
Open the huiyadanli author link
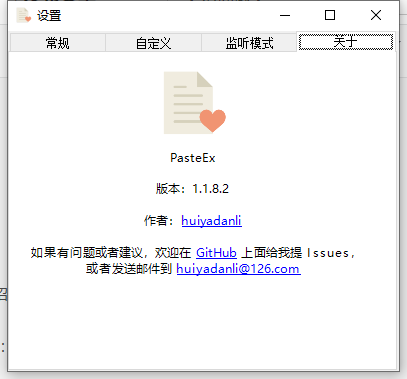[211, 221]
